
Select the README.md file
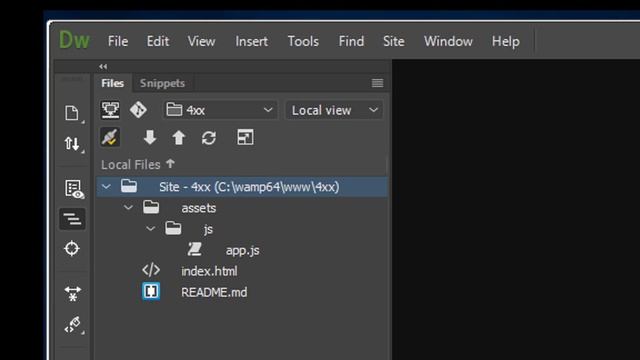point(214,293)
